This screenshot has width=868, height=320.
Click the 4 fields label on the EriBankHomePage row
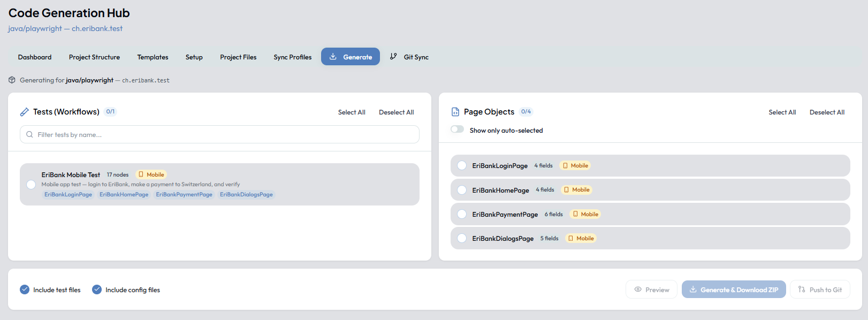(545, 190)
